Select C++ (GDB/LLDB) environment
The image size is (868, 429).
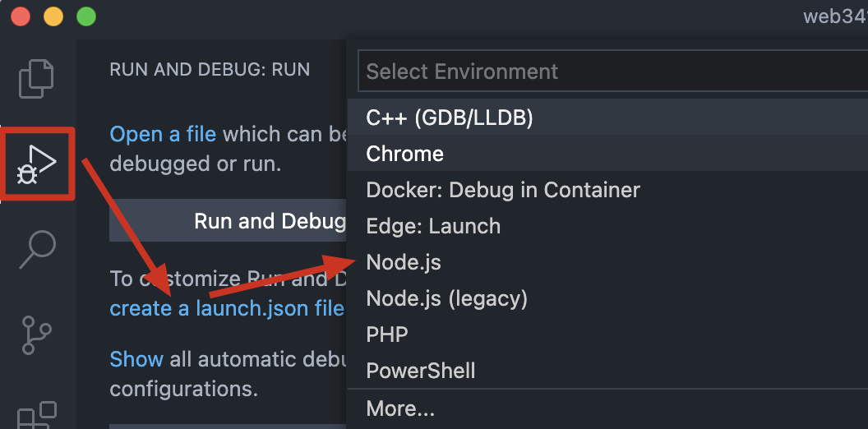[449, 118]
